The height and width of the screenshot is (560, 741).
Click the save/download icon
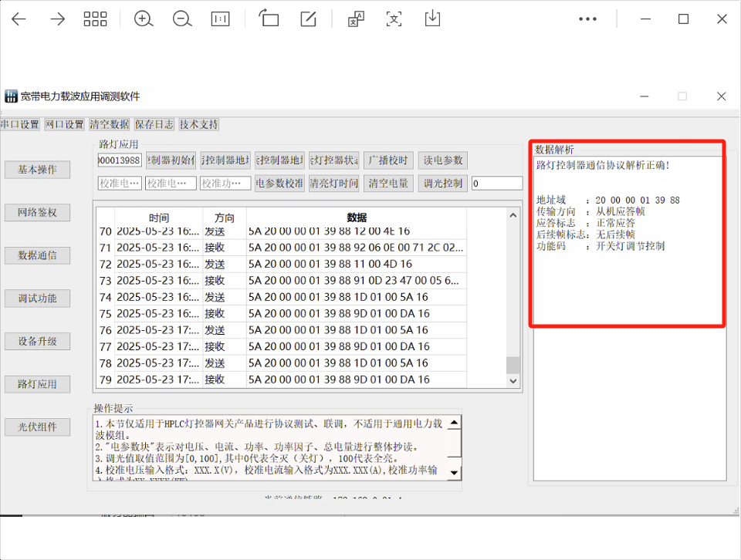click(432, 19)
